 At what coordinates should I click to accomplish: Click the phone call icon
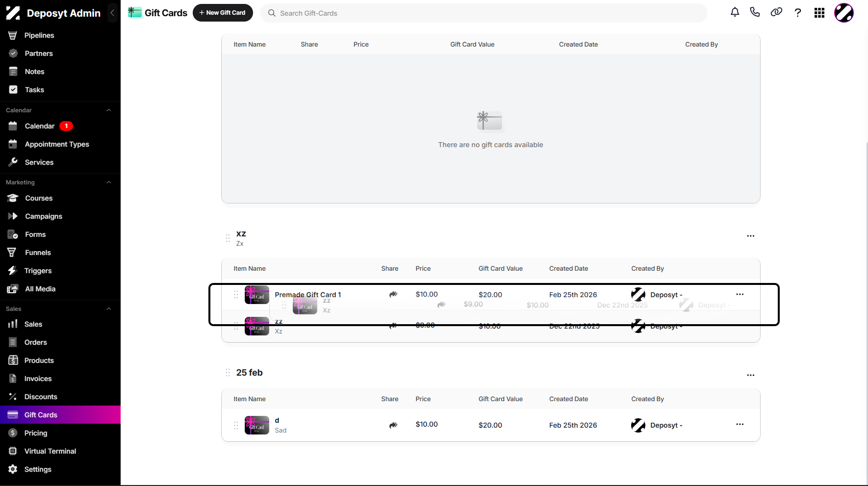pos(755,13)
